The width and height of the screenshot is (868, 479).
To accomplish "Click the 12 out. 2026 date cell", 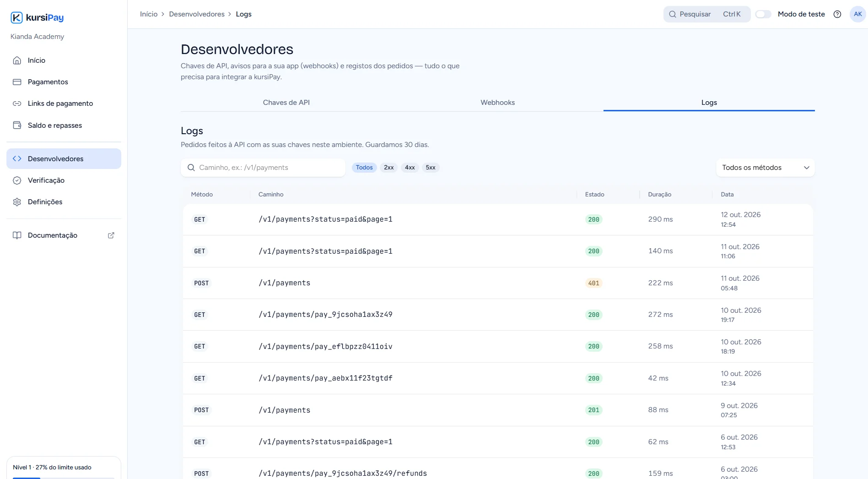I will [740, 219].
